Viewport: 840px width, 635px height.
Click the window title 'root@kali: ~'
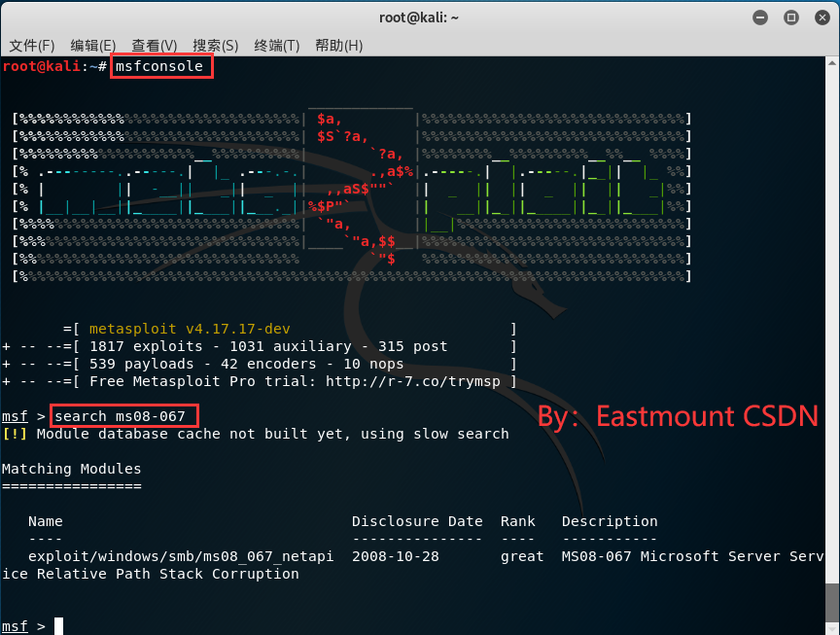click(x=419, y=18)
